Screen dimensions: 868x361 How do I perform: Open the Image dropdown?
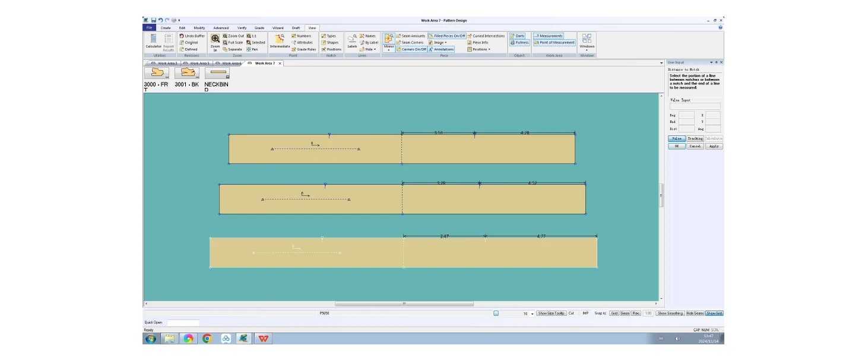pos(438,43)
